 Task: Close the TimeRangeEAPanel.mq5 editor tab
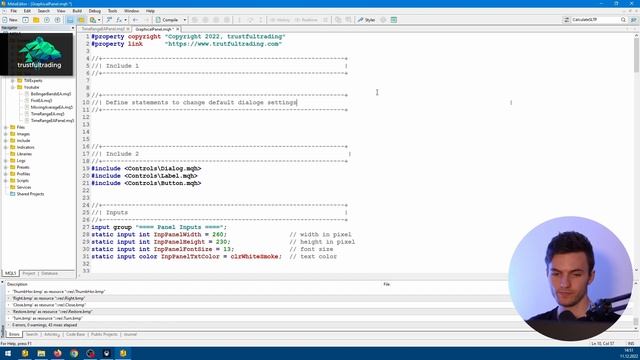(x=128, y=29)
